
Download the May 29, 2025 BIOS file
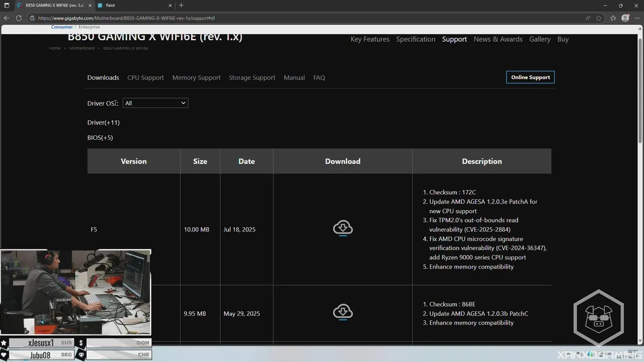click(343, 312)
